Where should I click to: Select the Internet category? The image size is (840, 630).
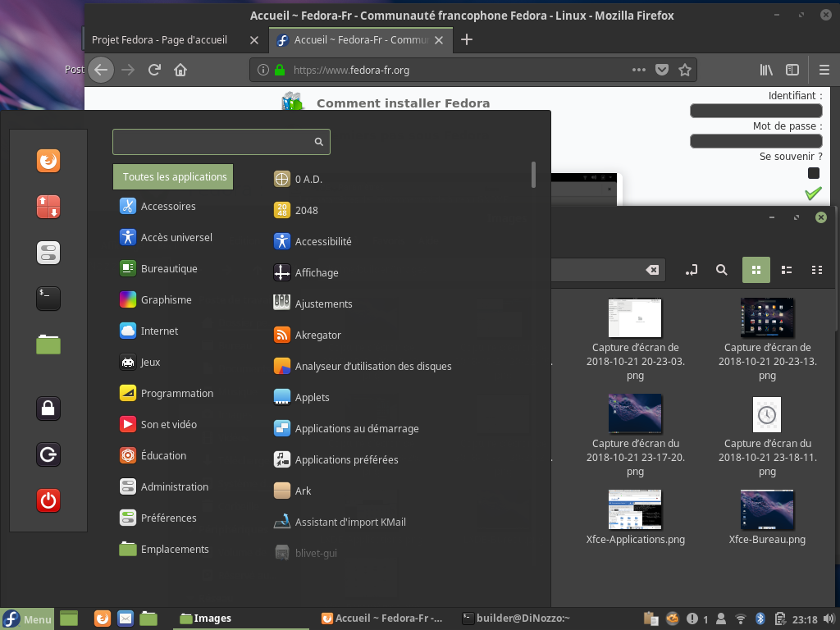pyautogui.click(x=149, y=331)
